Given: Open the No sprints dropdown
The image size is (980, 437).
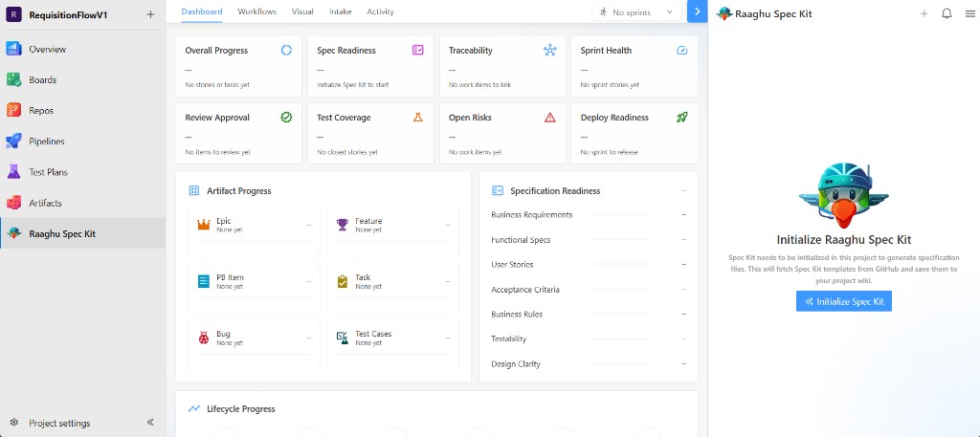Looking at the screenshot, I should click(x=636, y=11).
